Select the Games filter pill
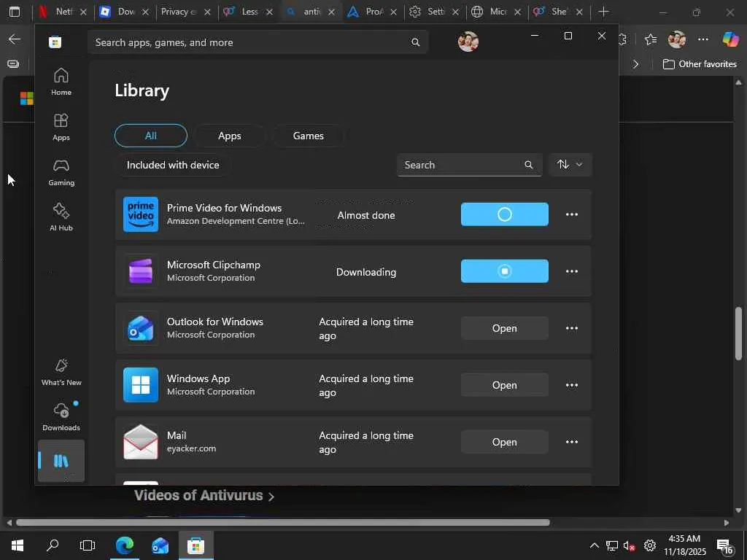This screenshot has height=560, width=747. coord(309,136)
